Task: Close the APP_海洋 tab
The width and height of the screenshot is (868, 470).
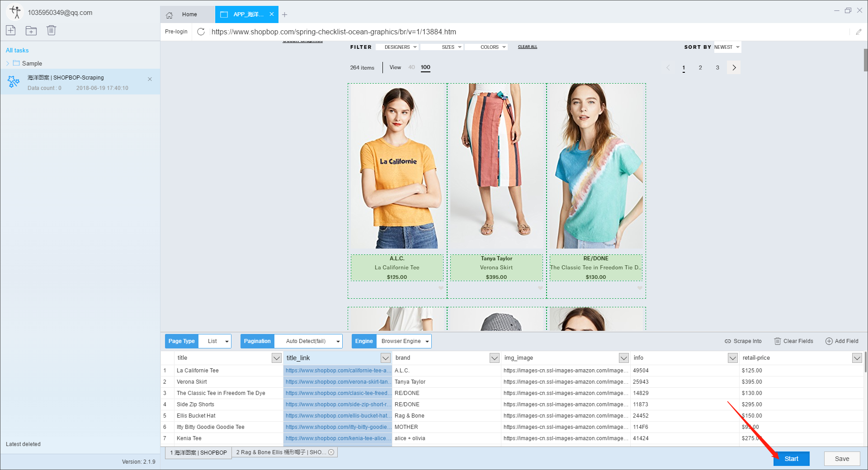Action: pos(272,14)
